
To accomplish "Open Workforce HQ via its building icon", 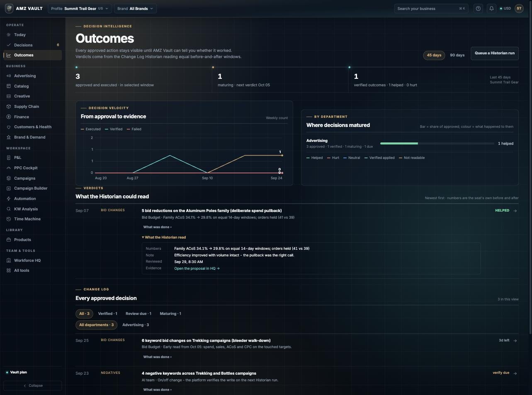I will pyautogui.click(x=9, y=261).
